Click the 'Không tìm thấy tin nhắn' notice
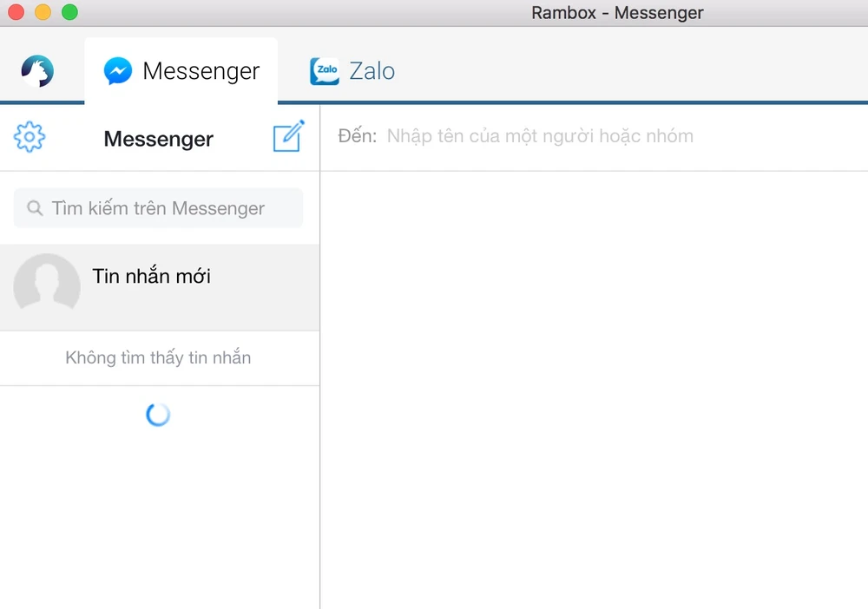Screen dimensions: 868x609 tap(158, 357)
